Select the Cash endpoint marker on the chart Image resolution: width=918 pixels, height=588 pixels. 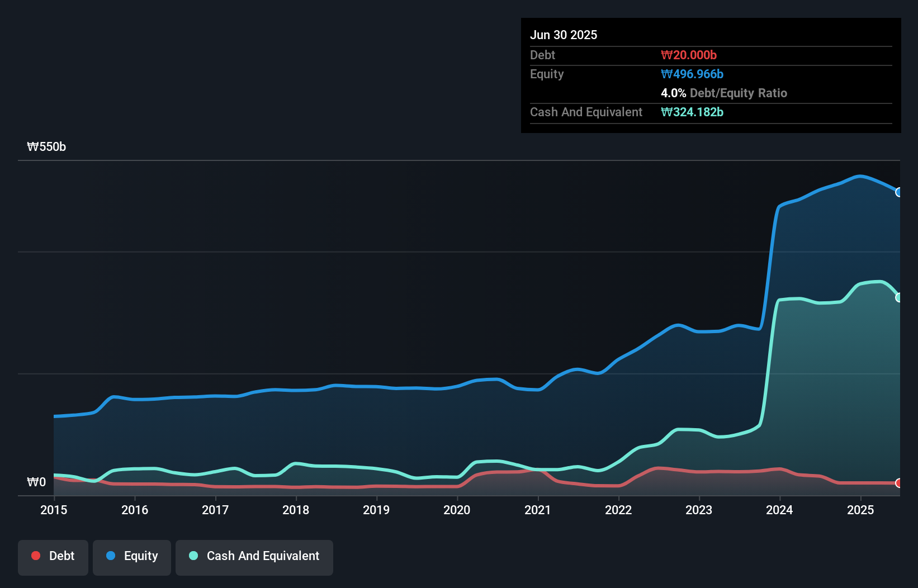(x=899, y=297)
